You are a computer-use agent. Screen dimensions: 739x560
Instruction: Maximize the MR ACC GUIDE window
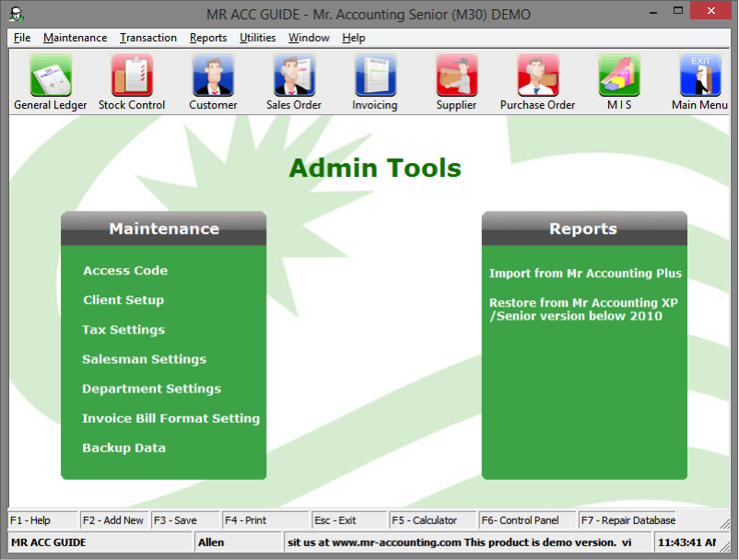click(x=678, y=10)
